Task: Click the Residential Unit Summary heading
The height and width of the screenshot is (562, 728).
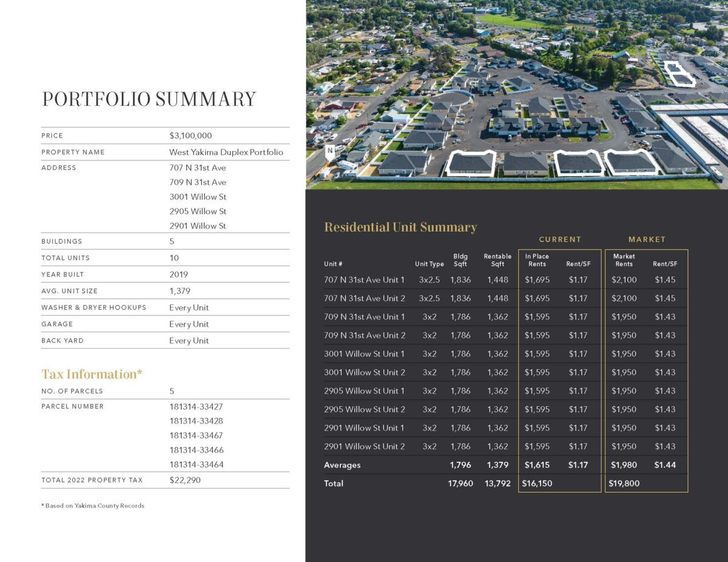Action: (x=400, y=227)
